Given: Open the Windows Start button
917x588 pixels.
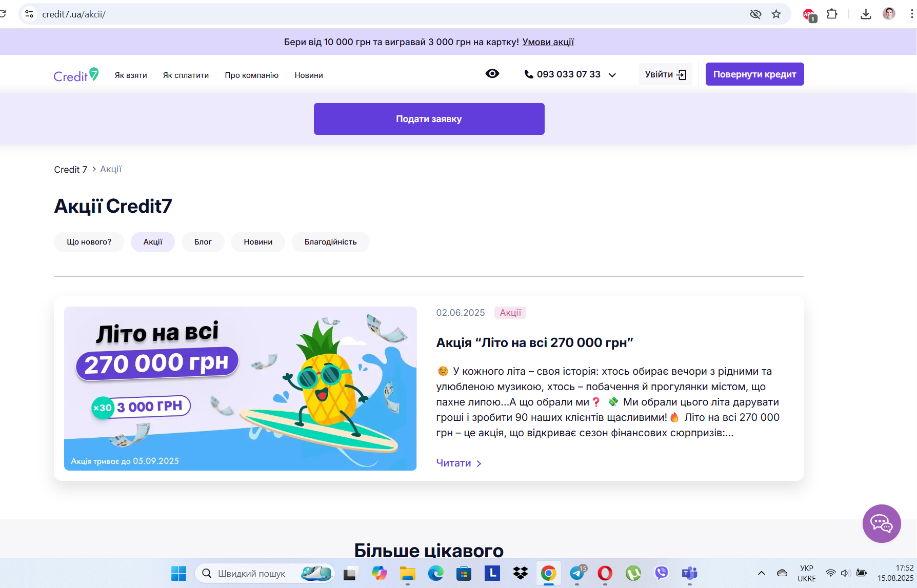Looking at the screenshot, I should tap(178, 573).
